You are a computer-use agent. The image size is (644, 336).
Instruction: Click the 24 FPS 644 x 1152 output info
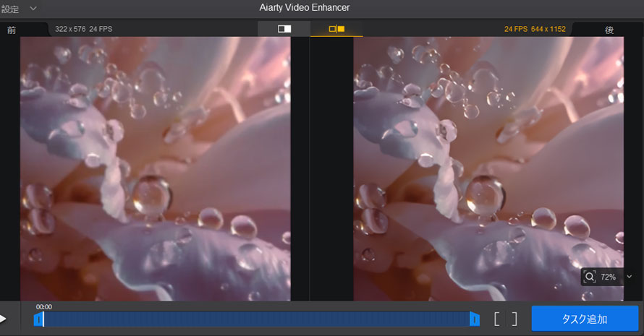[535, 29]
